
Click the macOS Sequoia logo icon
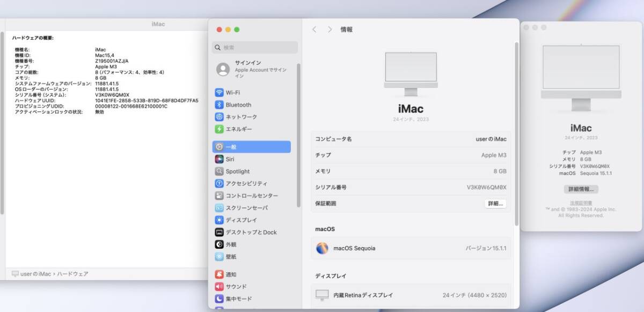[x=322, y=248]
